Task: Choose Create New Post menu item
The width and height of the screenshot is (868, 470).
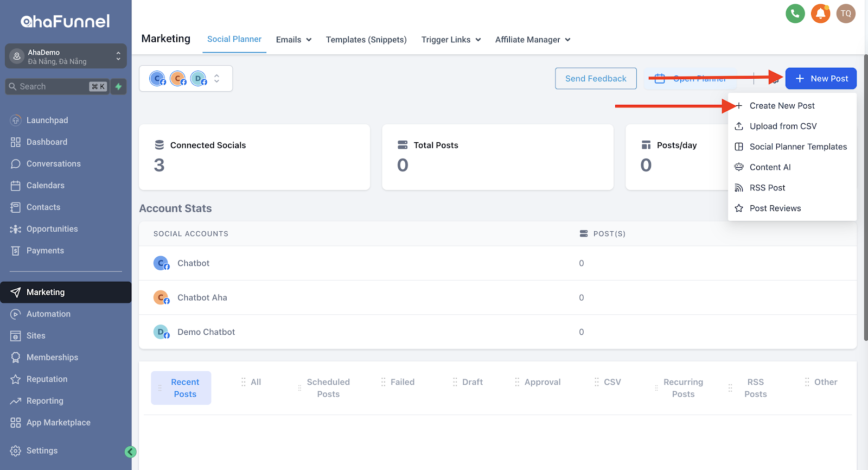Action: (x=792, y=106)
